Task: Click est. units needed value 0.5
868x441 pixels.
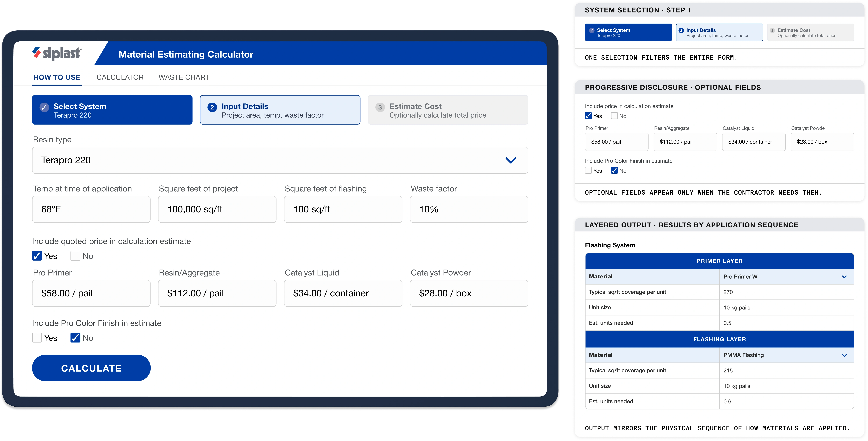Action: pyautogui.click(x=727, y=323)
